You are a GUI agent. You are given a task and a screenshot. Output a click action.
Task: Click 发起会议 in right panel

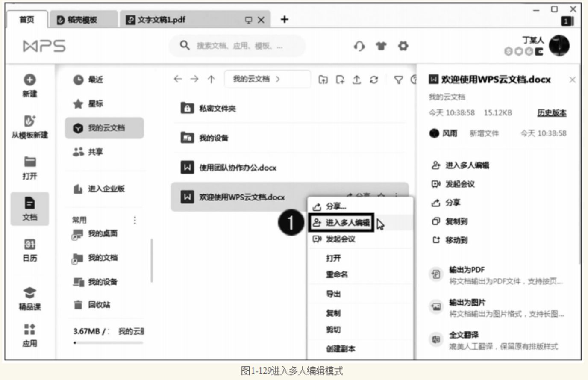tap(453, 184)
